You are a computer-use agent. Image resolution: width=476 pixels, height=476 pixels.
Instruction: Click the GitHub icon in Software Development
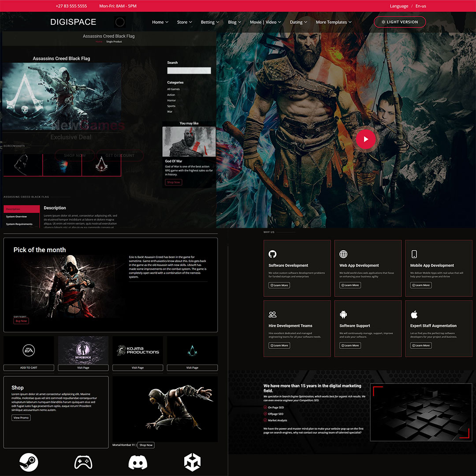[272, 254]
